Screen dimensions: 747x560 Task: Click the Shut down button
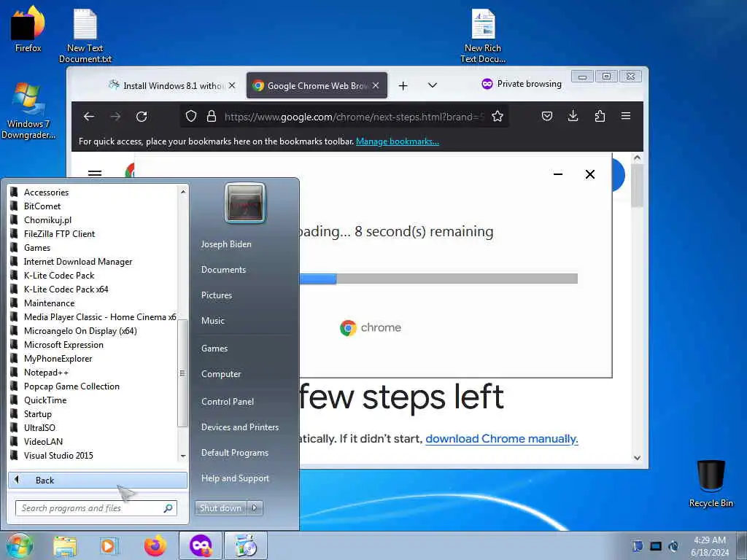[x=221, y=508]
